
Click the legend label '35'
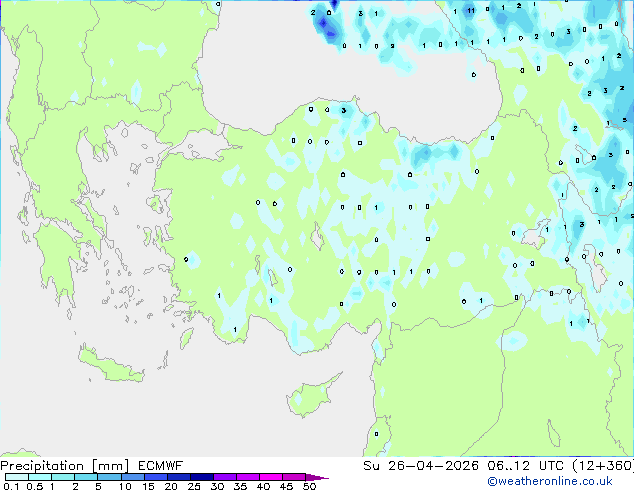pyautogui.click(x=241, y=486)
